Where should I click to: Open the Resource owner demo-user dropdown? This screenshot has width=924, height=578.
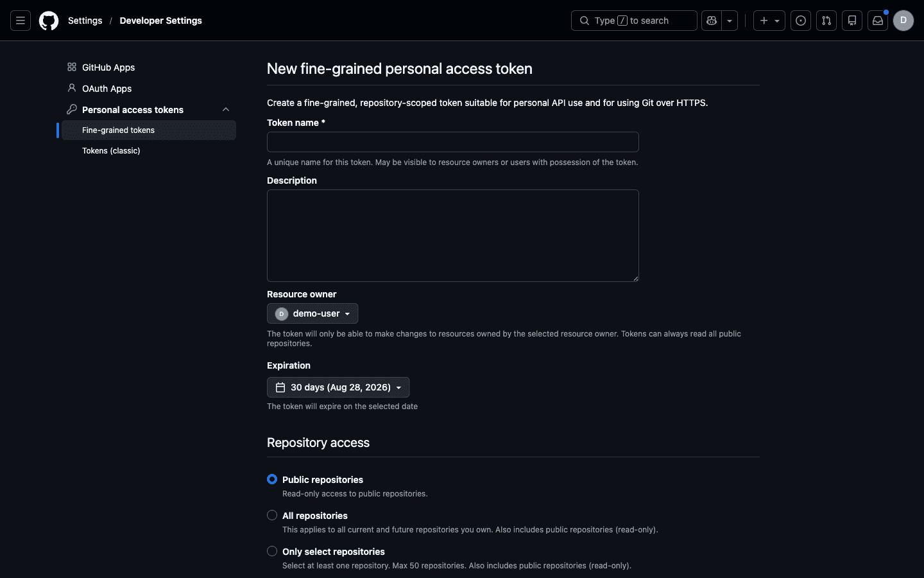pyautogui.click(x=312, y=313)
